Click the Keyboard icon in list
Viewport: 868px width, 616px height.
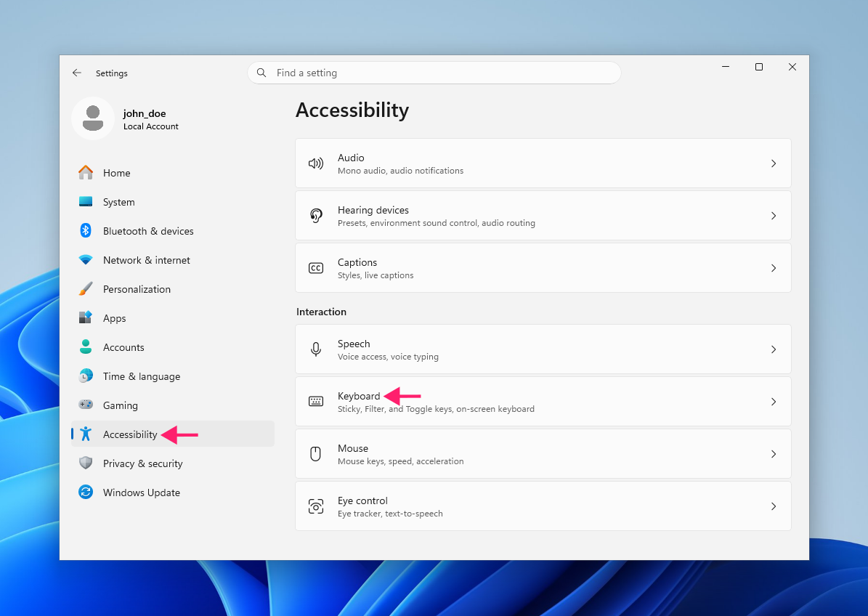click(315, 401)
